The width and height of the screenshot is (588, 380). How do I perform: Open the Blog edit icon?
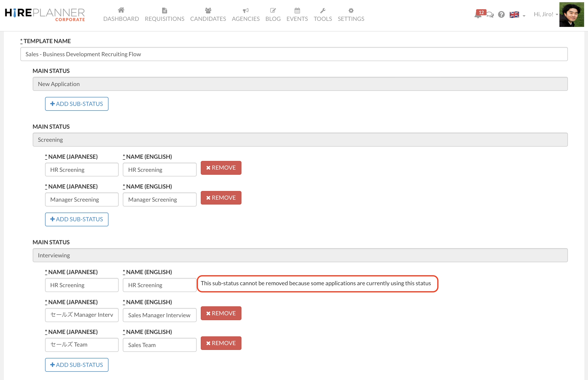coord(273,10)
